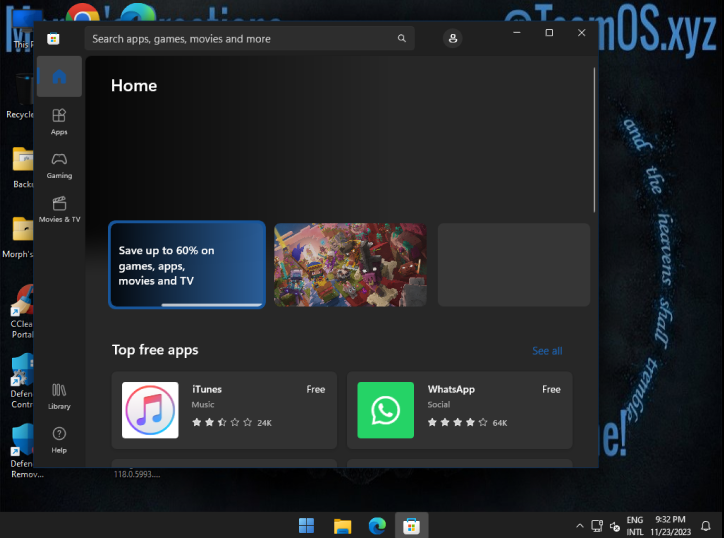Select the WhatsApp app title
This screenshot has width=724, height=538.
[451, 389]
